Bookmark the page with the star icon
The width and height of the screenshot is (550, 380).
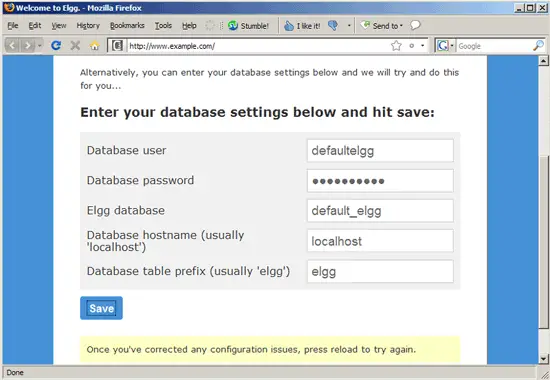pyautogui.click(x=396, y=46)
